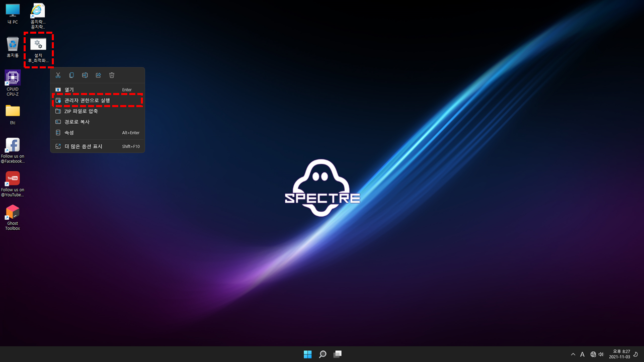Viewport: 644px width, 362px height.
Task: Click the Cut scissors icon in context menu
Action: point(58,75)
